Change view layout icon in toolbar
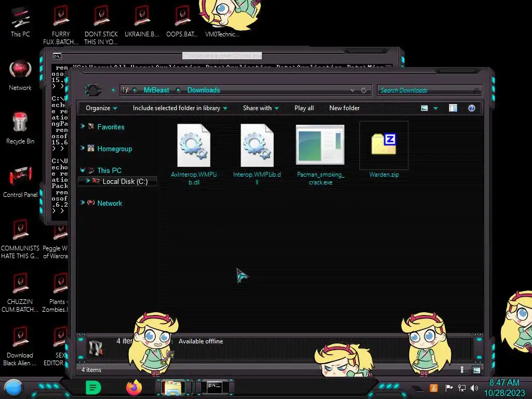 coord(424,108)
